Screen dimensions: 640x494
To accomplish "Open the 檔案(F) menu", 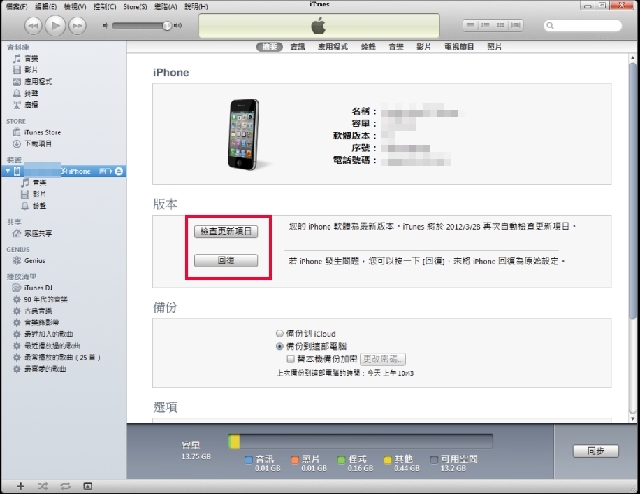I will (x=16, y=7).
